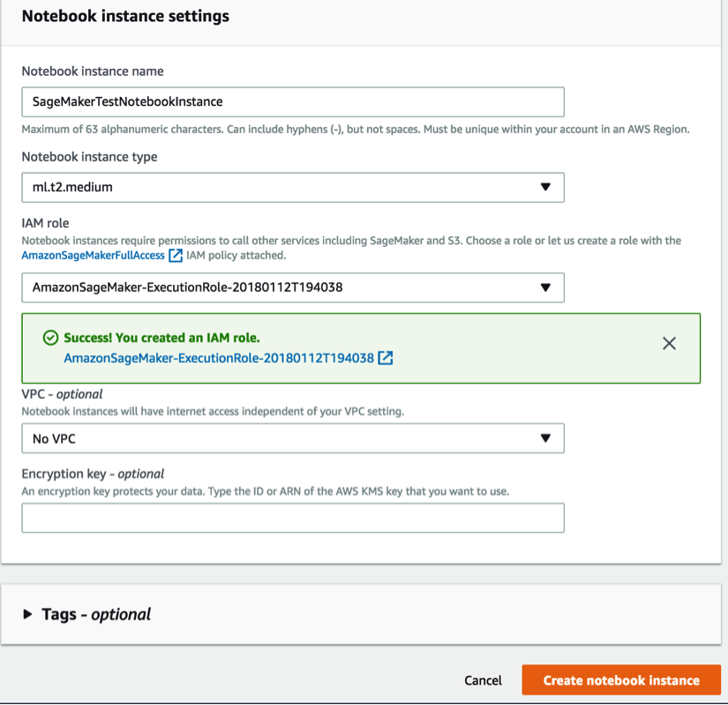
Task: Focus the Encryption key input field
Action: point(293,518)
